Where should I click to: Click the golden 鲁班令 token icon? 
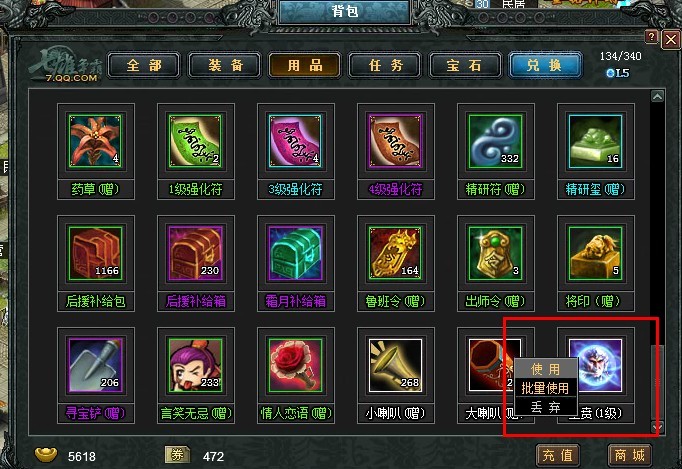pyautogui.click(x=395, y=253)
